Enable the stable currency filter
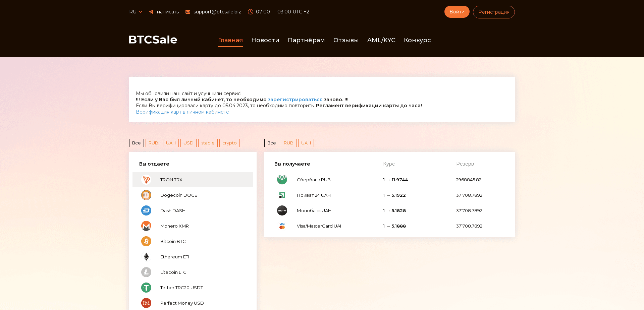The width and height of the screenshot is (644, 310). tap(208, 143)
